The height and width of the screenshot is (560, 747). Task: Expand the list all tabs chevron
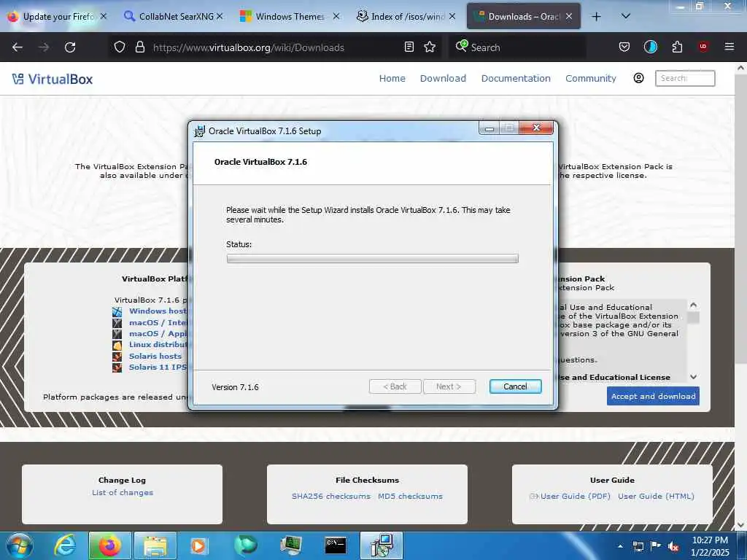point(626,16)
